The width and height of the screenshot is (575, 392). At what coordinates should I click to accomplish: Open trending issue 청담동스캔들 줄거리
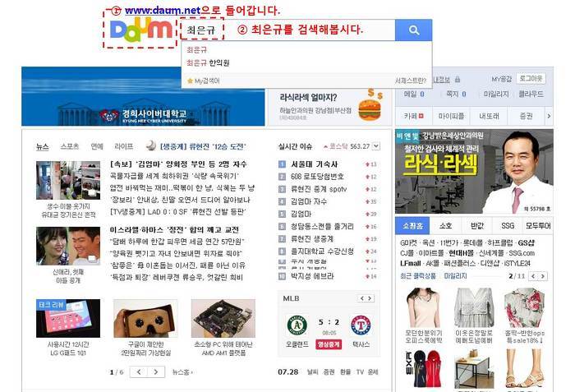click(x=322, y=227)
